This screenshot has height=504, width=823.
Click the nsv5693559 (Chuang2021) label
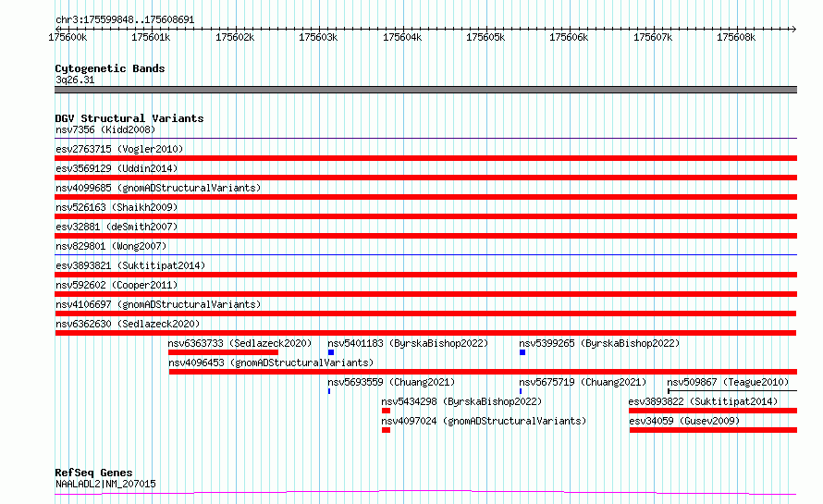pos(391,382)
